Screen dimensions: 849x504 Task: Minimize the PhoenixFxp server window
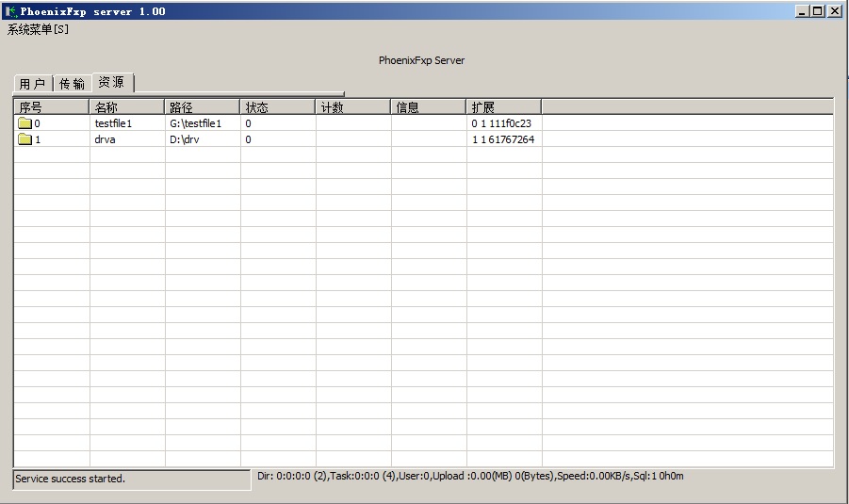point(803,10)
